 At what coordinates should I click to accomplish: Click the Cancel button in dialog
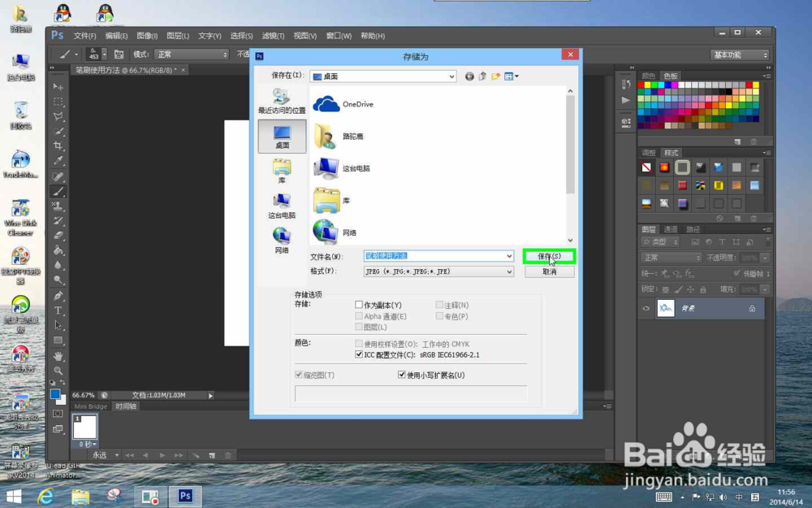pyautogui.click(x=549, y=271)
